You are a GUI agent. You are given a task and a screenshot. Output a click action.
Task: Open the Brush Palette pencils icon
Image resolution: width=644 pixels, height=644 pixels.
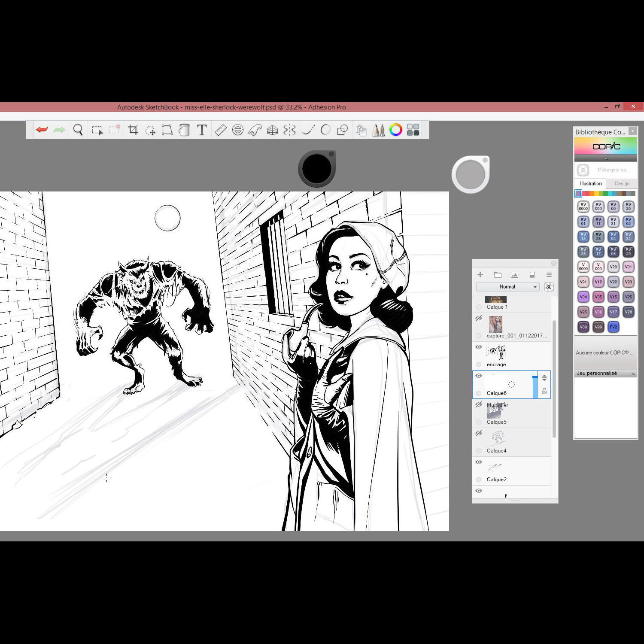click(378, 130)
